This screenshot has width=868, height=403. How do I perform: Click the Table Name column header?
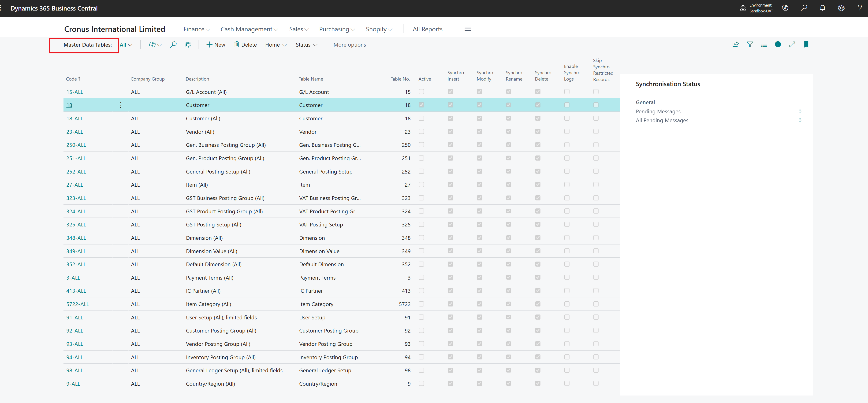pyautogui.click(x=311, y=79)
